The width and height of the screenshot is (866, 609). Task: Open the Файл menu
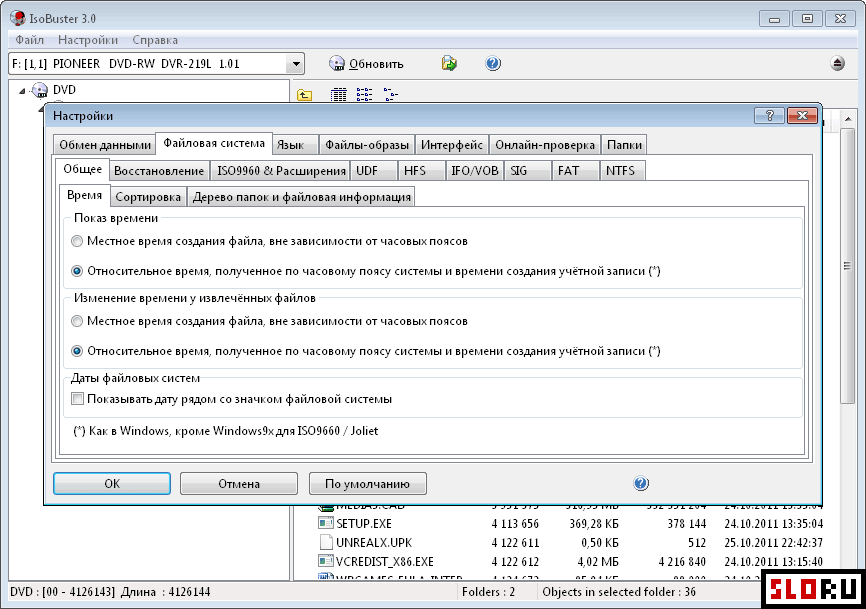pos(29,40)
